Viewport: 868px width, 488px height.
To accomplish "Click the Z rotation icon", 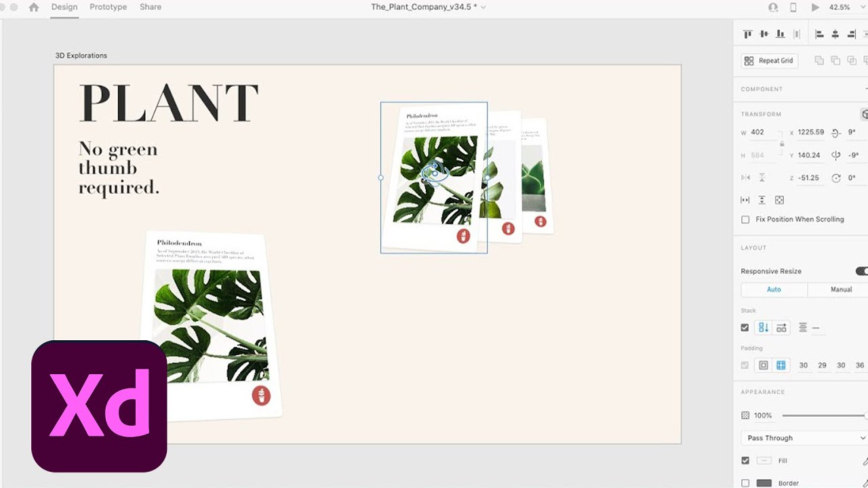I will pyautogui.click(x=835, y=178).
